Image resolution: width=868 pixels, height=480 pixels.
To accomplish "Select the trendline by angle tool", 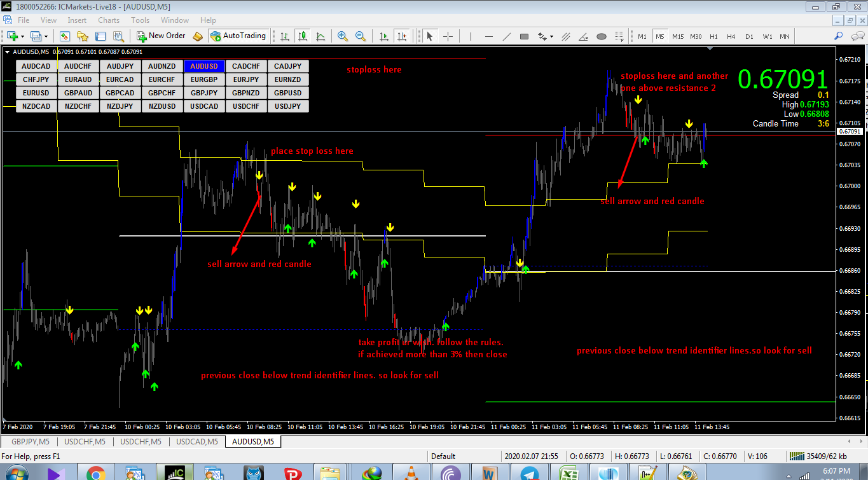I will [x=584, y=36].
